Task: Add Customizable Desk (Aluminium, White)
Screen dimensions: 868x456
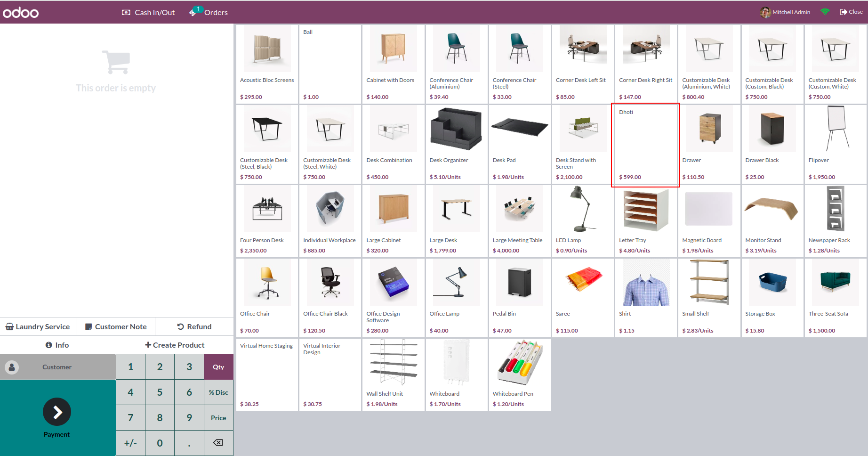Action: click(709, 64)
